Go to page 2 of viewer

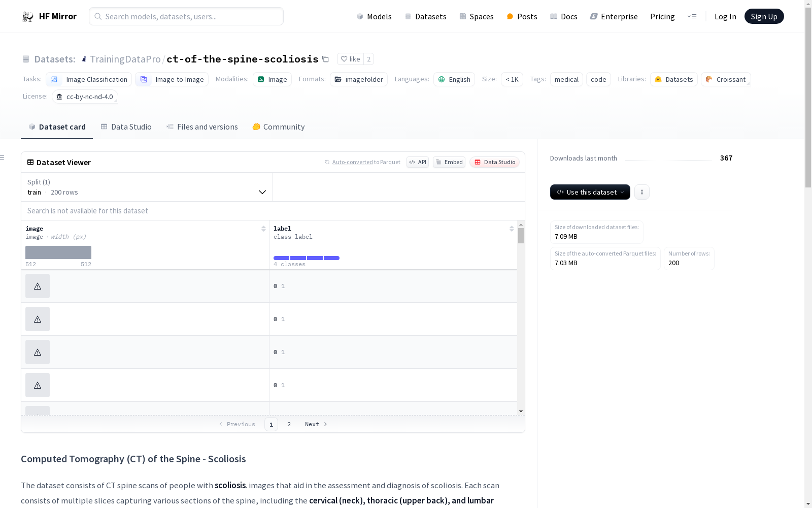289,424
